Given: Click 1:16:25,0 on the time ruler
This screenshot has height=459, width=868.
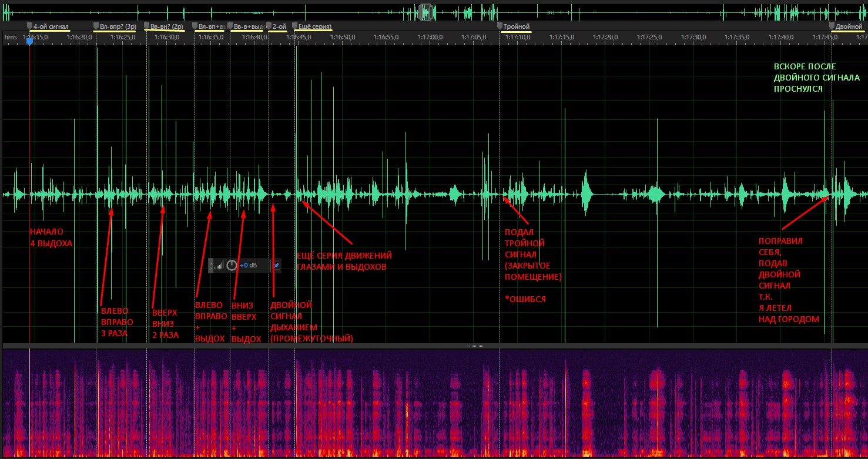Looking at the screenshot, I should [123, 37].
